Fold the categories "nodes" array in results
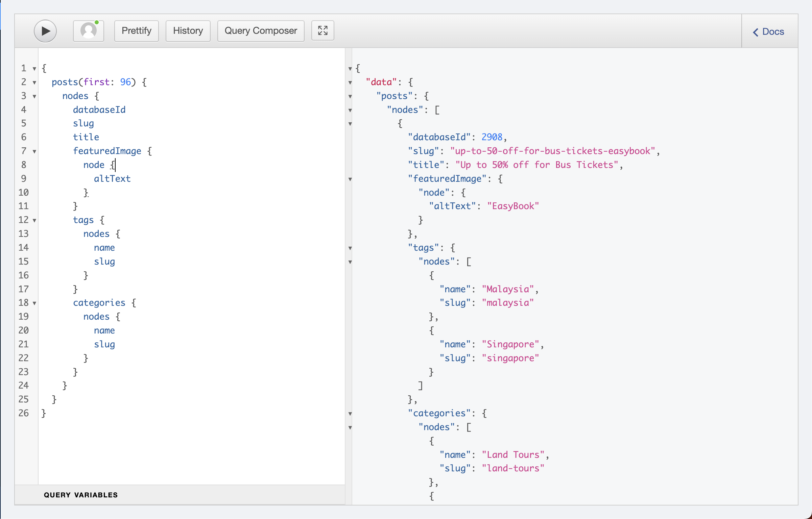812x519 pixels. (350, 428)
